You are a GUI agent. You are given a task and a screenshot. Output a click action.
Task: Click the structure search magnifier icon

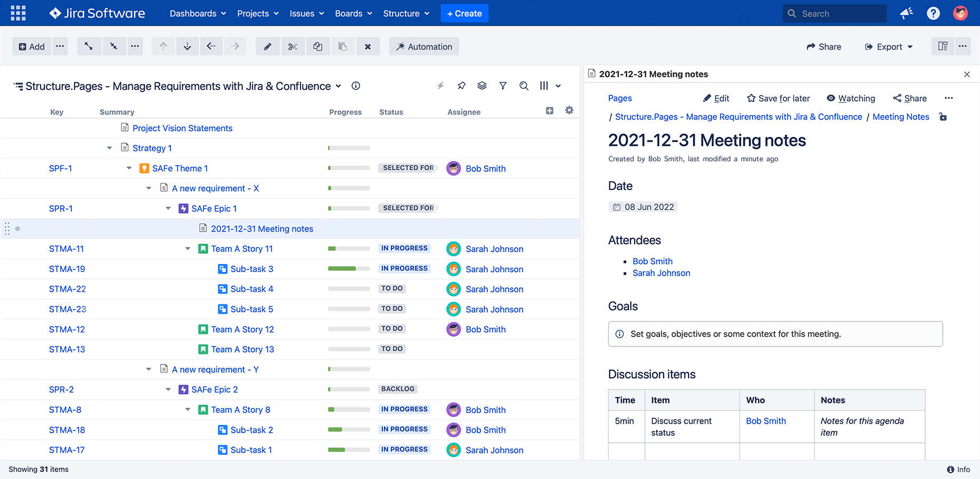[x=524, y=86]
